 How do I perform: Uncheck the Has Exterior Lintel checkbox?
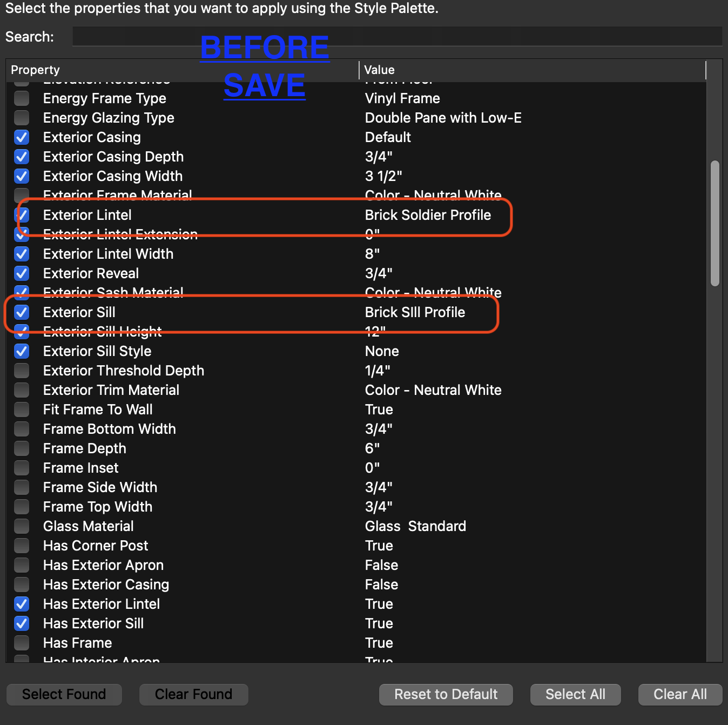click(x=22, y=604)
